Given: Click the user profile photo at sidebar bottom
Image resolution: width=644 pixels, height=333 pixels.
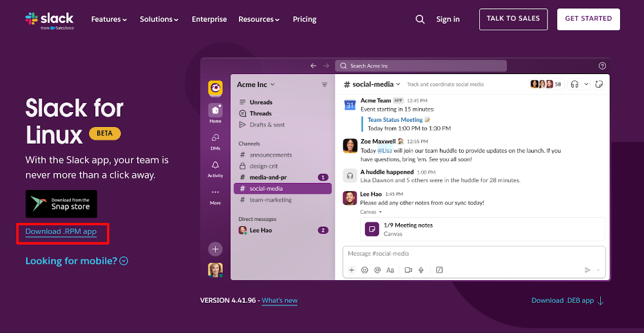Looking at the screenshot, I should point(215,270).
